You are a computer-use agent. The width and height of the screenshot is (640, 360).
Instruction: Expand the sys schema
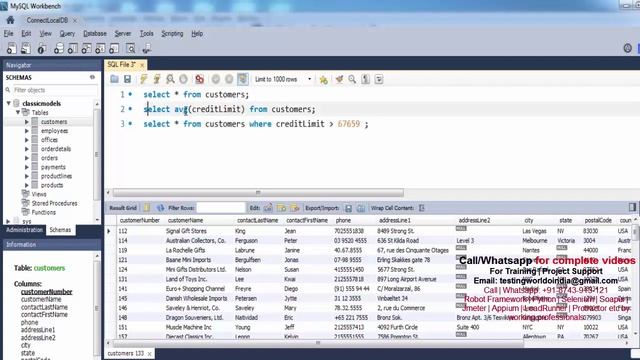click(8, 221)
